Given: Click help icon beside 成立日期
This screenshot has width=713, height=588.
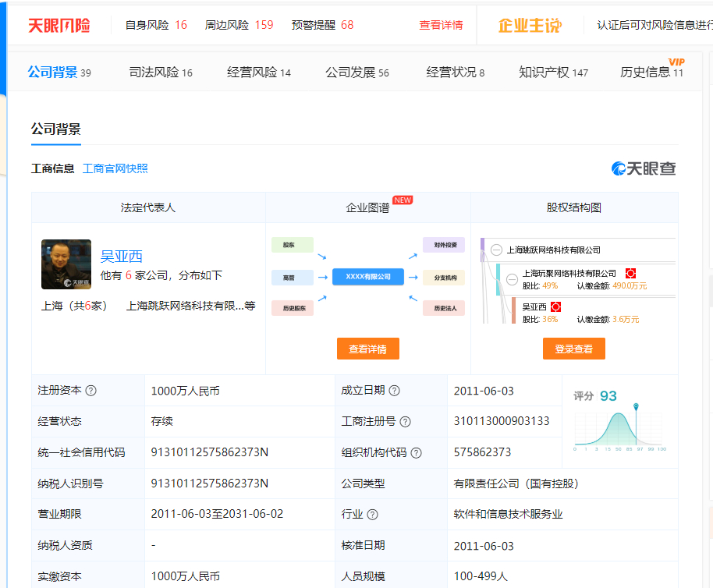Looking at the screenshot, I should click(x=395, y=391).
